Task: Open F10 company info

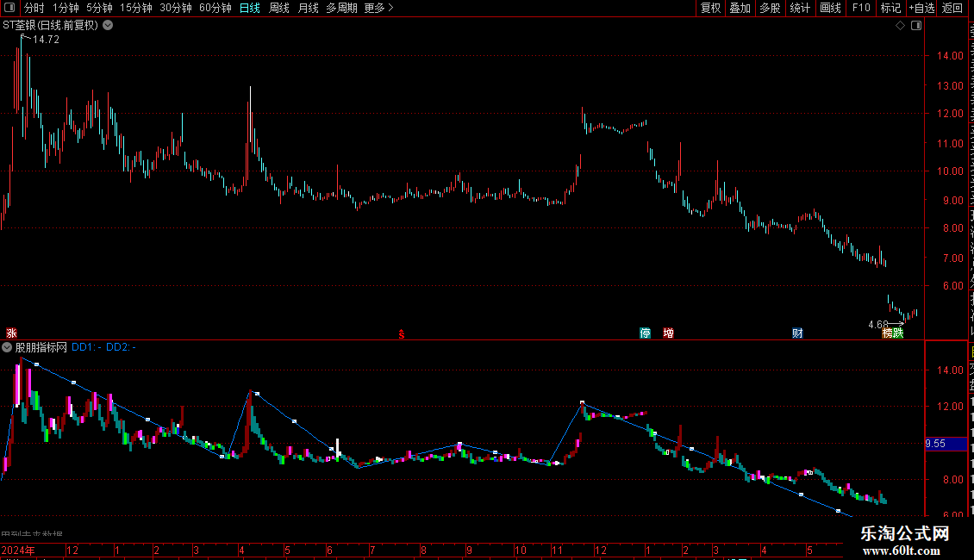Action: point(860,8)
